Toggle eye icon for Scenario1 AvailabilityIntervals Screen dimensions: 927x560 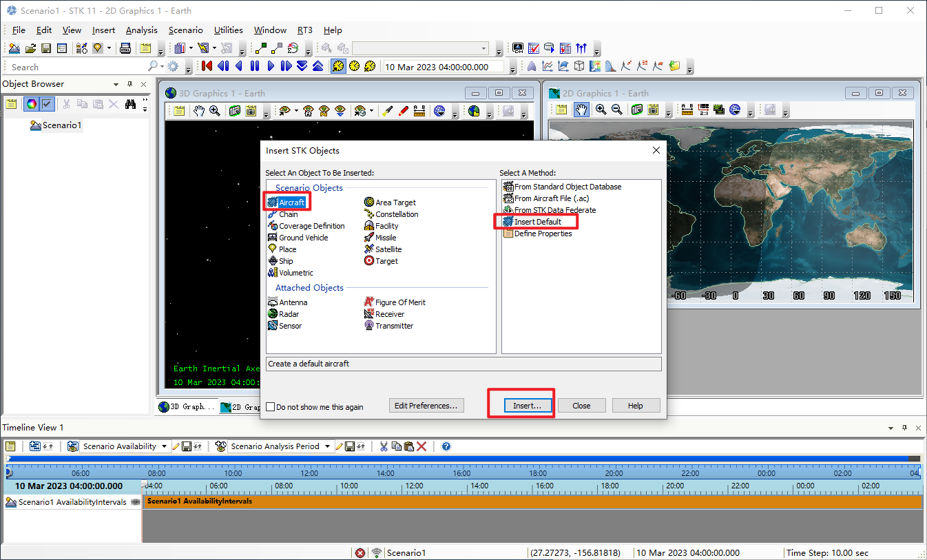[x=136, y=502]
